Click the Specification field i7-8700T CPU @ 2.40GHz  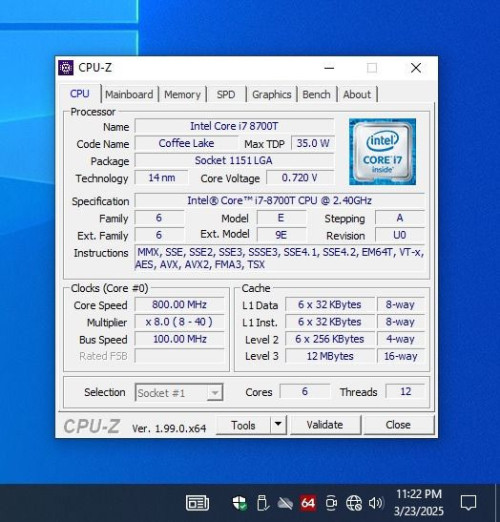tap(279, 201)
